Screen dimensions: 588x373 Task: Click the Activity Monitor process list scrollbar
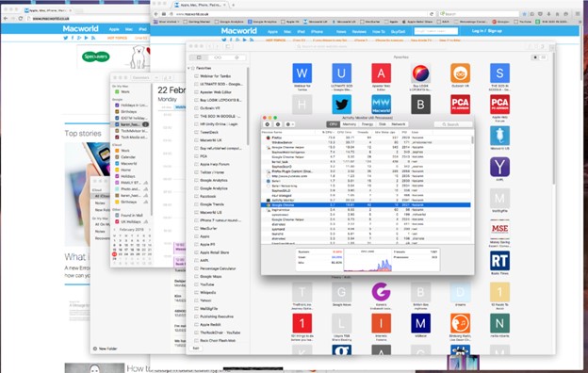pyautogui.click(x=472, y=140)
